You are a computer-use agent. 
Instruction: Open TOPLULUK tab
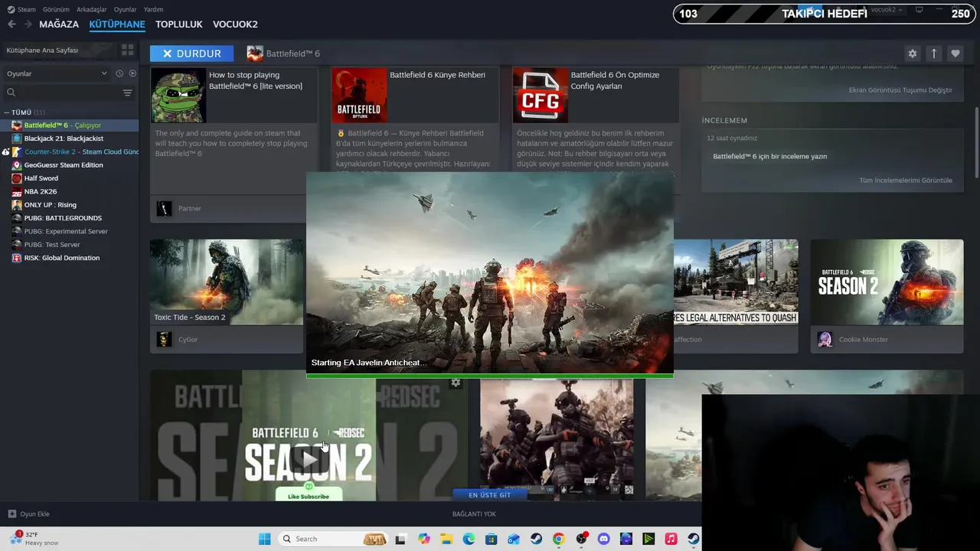point(179,24)
